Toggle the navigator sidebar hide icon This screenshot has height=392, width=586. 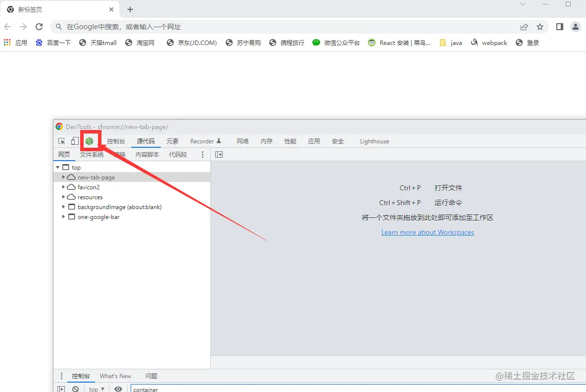(219, 155)
